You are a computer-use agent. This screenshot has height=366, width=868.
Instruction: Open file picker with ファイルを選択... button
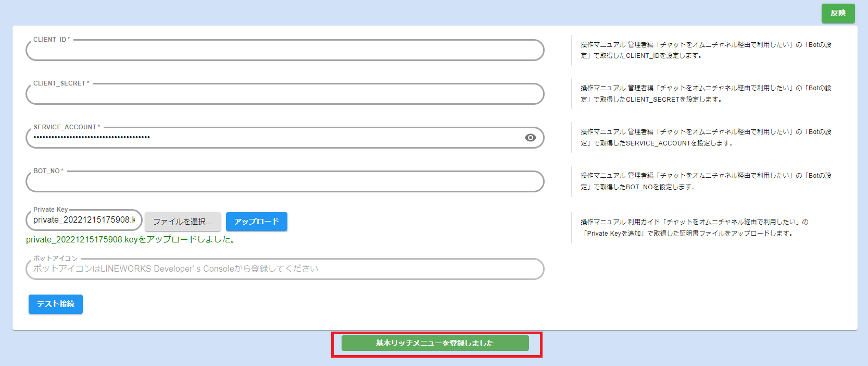(182, 222)
